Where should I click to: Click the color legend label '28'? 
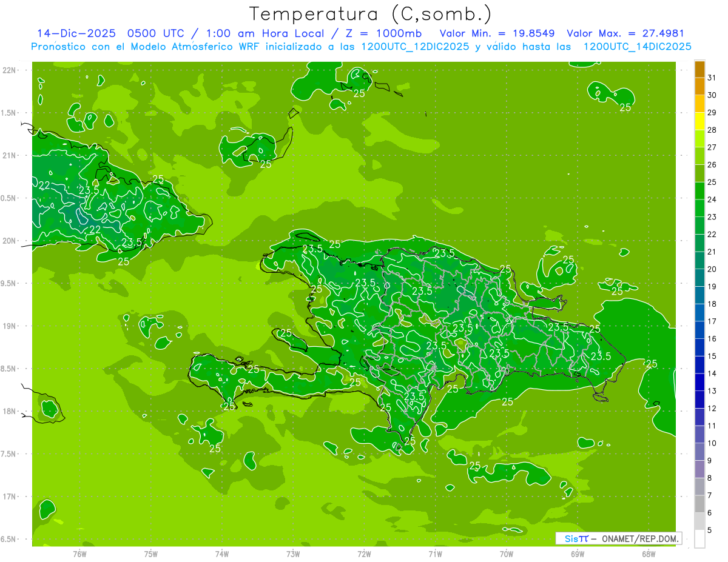[712, 130]
